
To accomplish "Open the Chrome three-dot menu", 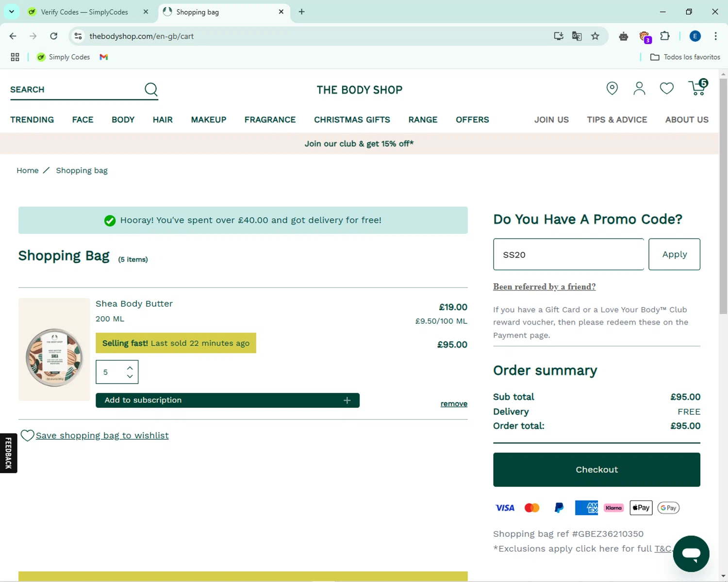I will (x=715, y=36).
